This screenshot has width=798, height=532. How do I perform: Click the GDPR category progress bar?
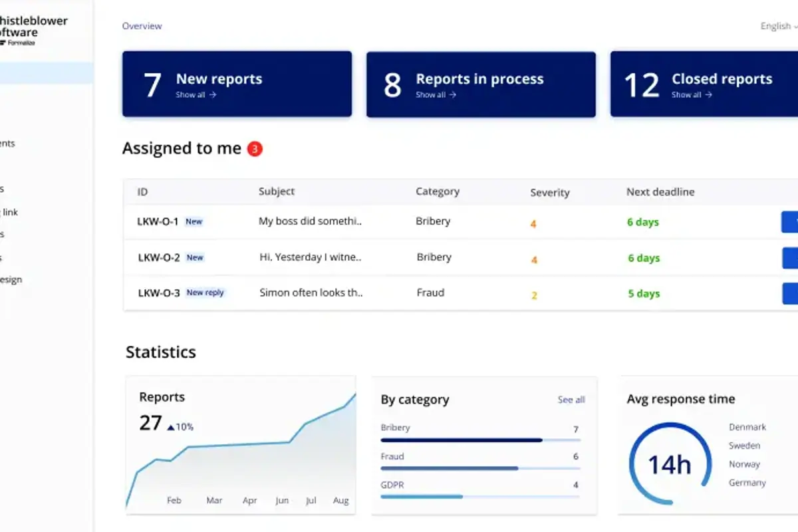[479, 497]
